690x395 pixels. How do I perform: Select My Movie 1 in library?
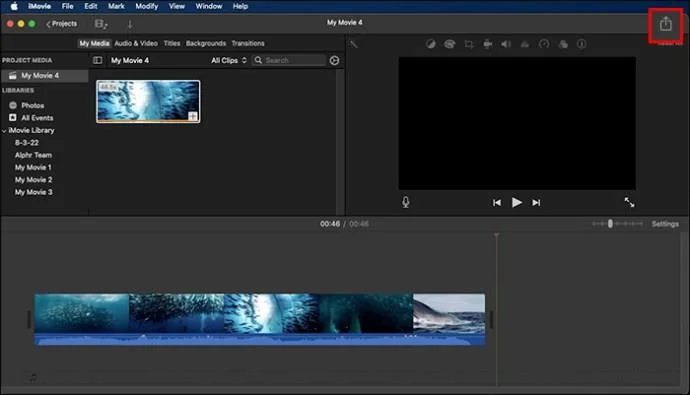click(x=33, y=167)
